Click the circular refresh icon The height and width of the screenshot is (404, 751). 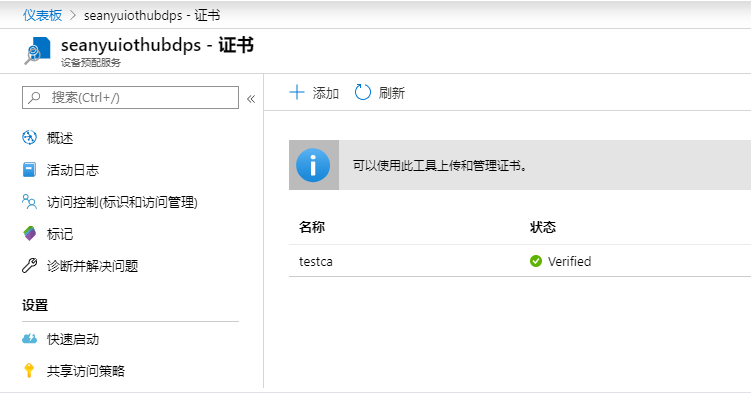pos(363,92)
